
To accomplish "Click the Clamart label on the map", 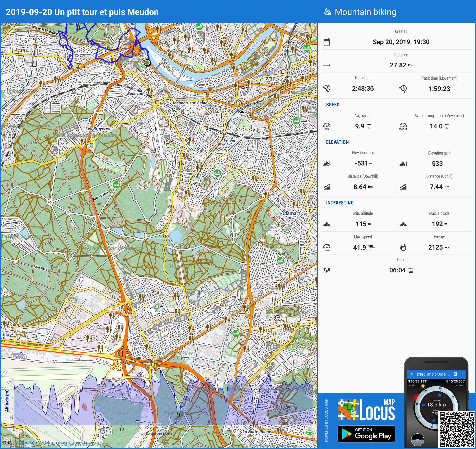I will (291, 213).
